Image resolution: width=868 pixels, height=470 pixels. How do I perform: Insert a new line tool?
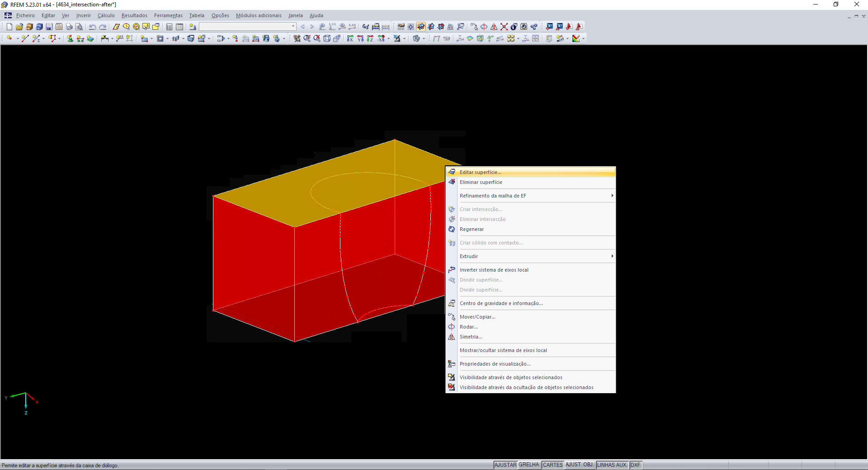tap(25, 38)
